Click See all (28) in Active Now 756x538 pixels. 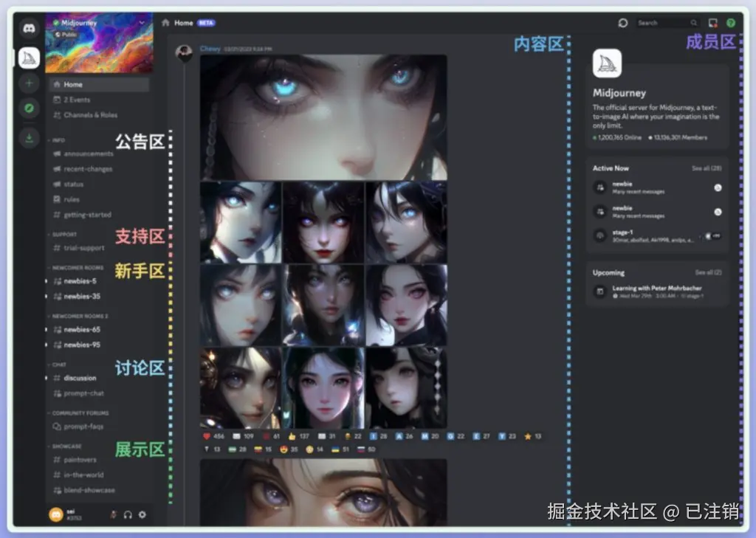[707, 168]
